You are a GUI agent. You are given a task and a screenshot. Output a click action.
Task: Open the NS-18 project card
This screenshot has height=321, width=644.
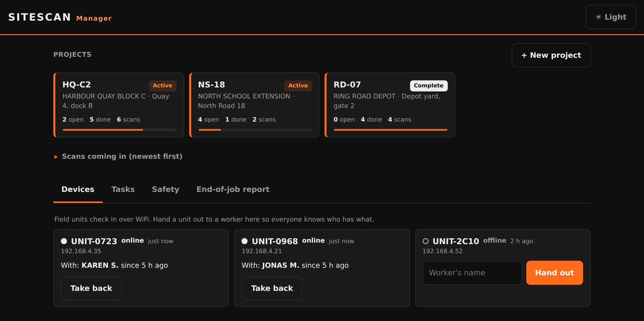click(x=254, y=105)
